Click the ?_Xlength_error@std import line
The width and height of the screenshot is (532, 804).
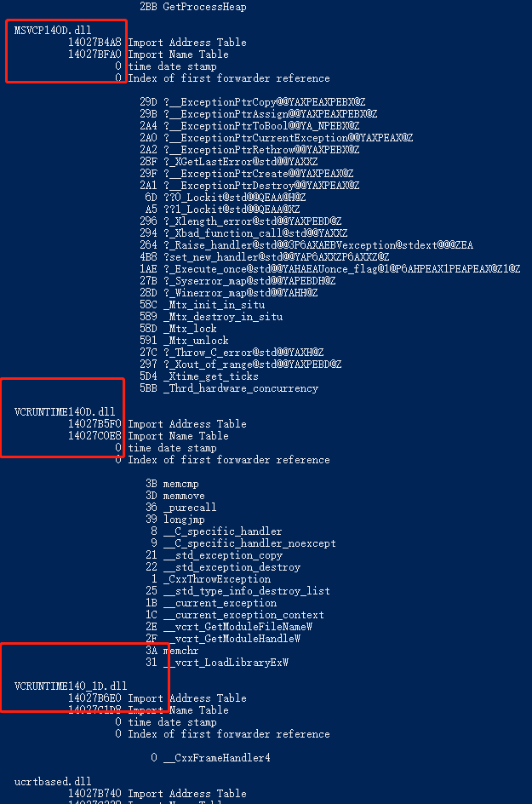tap(240, 221)
